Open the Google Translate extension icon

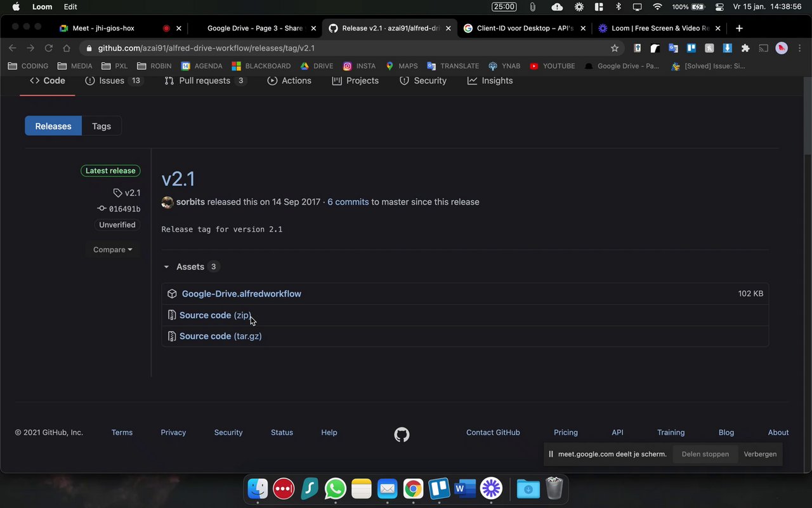(x=674, y=48)
